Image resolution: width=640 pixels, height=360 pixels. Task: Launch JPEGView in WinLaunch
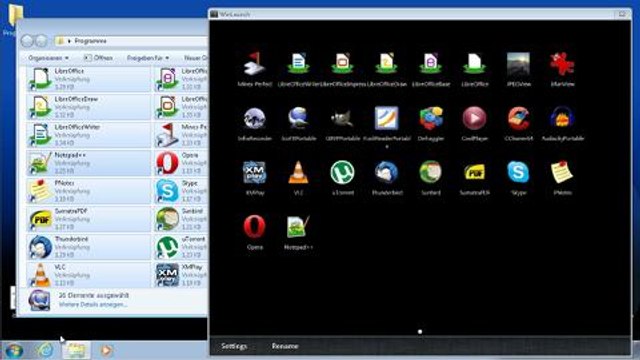(518, 64)
